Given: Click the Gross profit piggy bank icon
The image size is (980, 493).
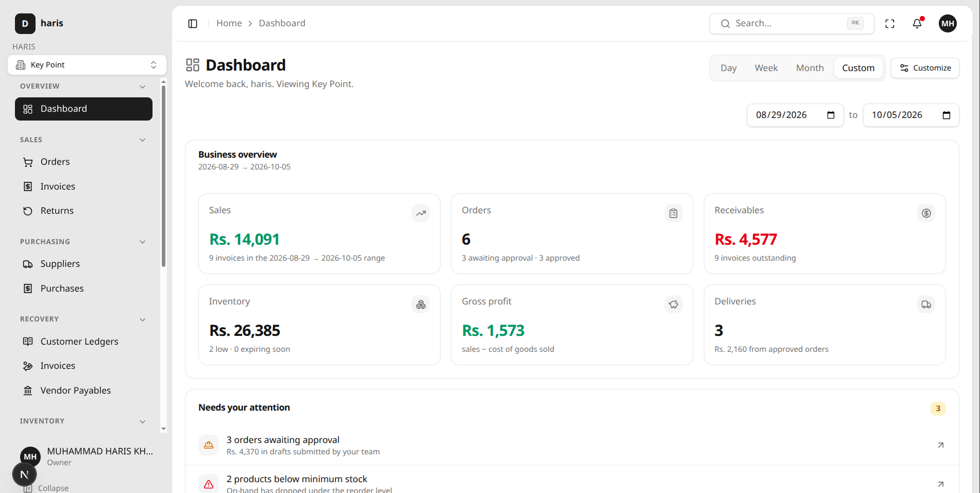Looking at the screenshot, I should click(673, 304).
